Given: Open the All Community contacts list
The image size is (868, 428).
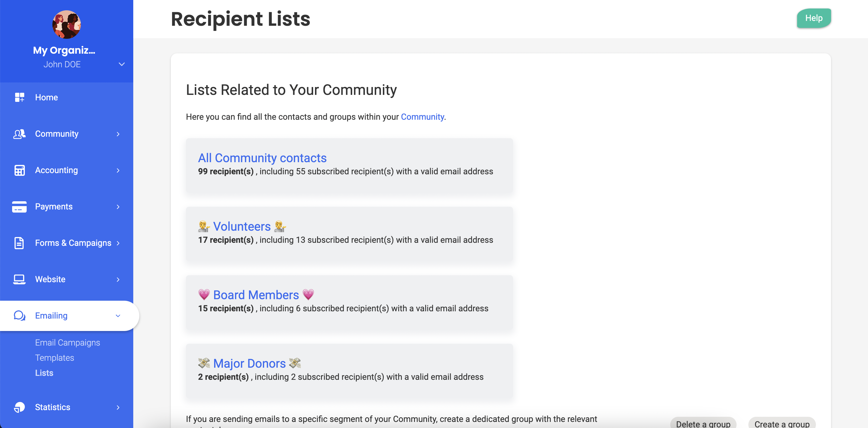Looking at the screenshot, I should click(262, 158).
